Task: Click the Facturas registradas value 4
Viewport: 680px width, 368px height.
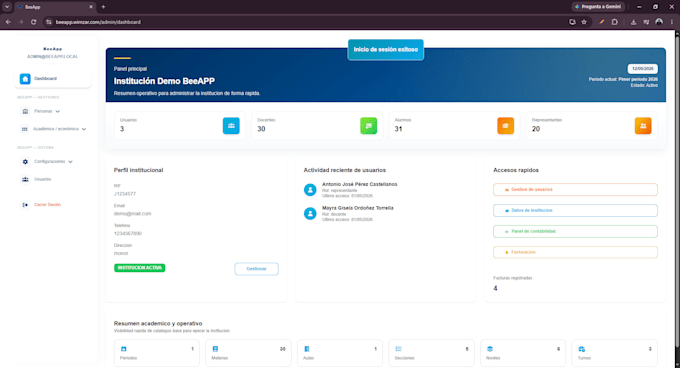Action: coord(495,289)
